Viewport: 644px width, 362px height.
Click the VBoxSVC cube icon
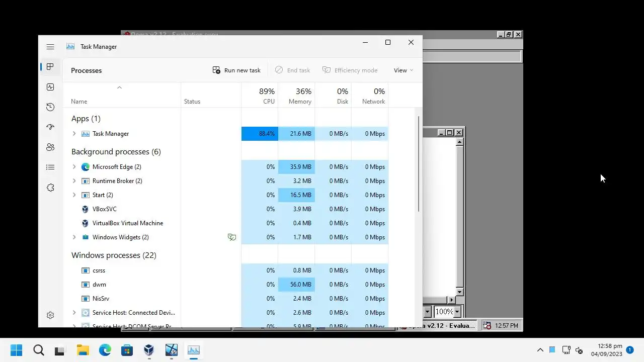coord(86,209)
